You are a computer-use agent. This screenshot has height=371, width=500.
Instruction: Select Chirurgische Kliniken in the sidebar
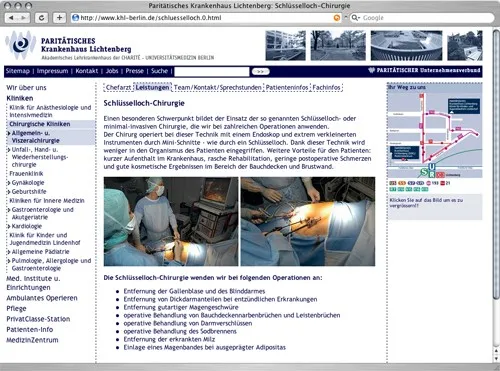[x=40, y=124]
